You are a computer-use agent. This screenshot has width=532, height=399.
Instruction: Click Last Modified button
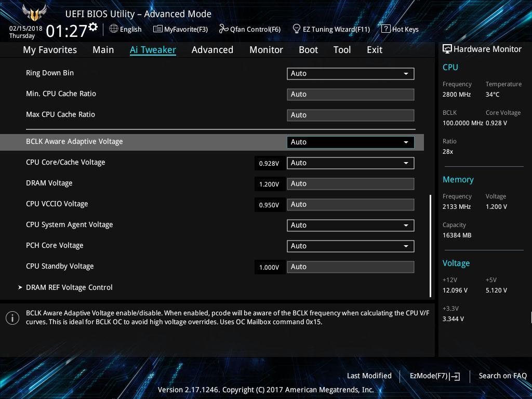[369, 376]
